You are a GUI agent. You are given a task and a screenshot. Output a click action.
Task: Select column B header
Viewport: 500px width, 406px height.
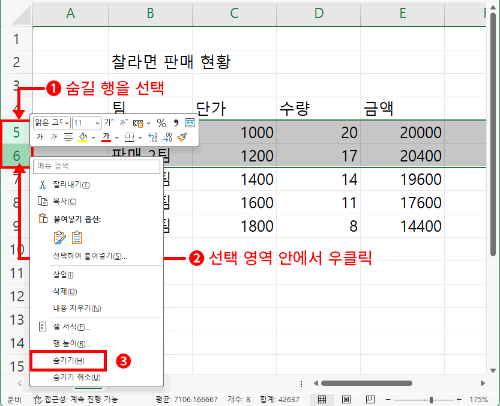click(151, 13)
